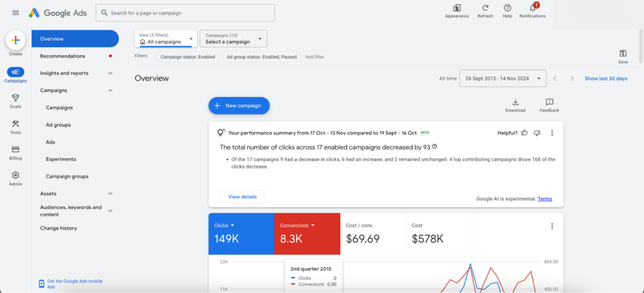Screen dimensions: 644x293
Task: Open the Feedback icon
Action: 550,102
